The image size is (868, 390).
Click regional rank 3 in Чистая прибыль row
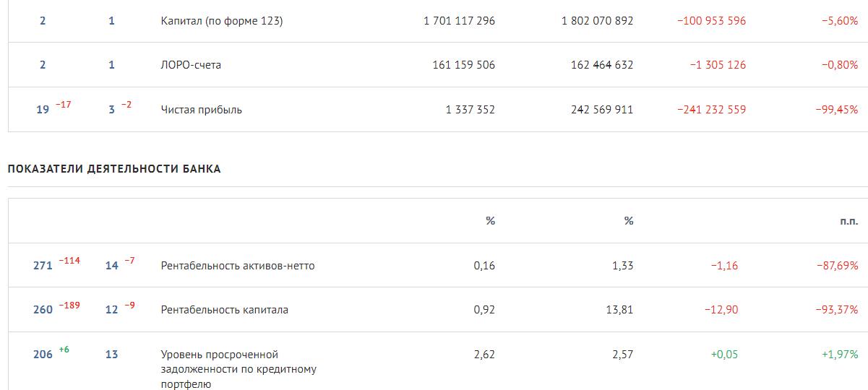pyautogui.click(x=112, y=110)
